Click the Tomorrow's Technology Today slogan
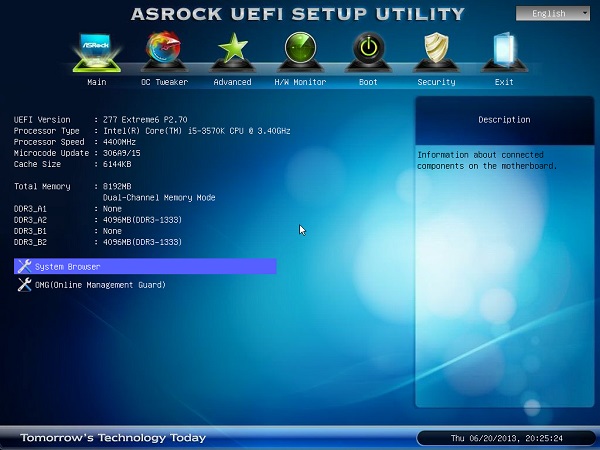Image resolution: width=600 pixels, height=450 pixels. (x=113, y=438)
